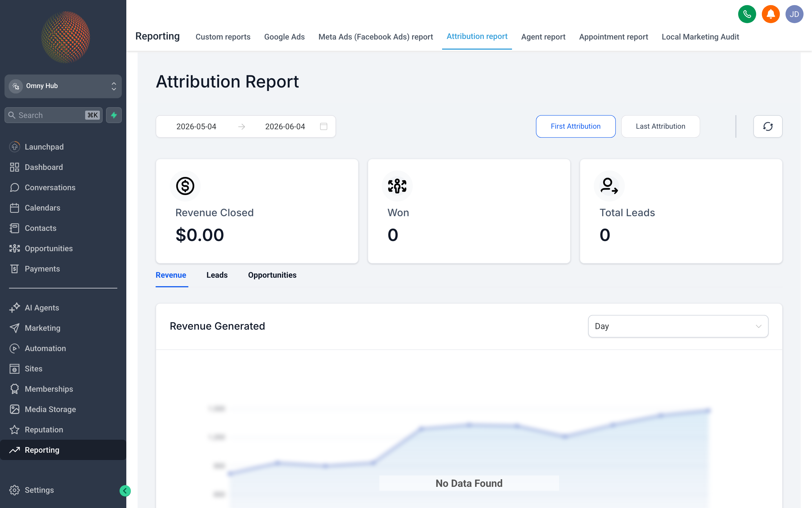
Task: Click the Revenue Closed dollar icon
Action: 185,186
